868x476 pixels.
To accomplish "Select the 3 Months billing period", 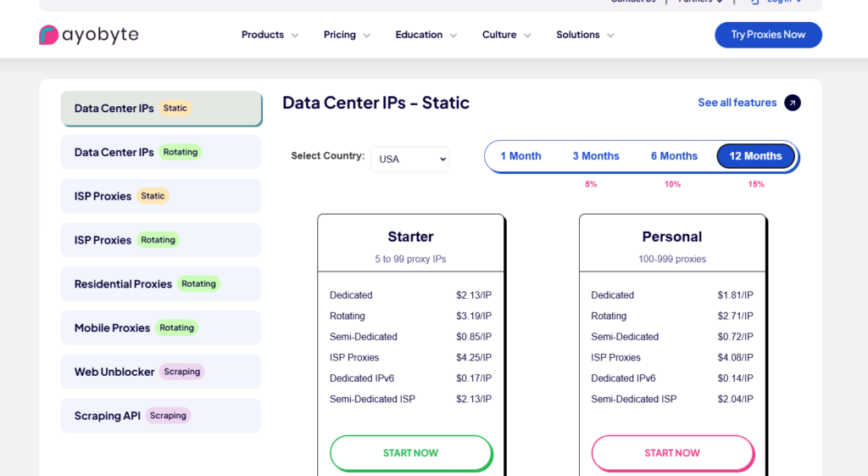I will click(596, 156).
